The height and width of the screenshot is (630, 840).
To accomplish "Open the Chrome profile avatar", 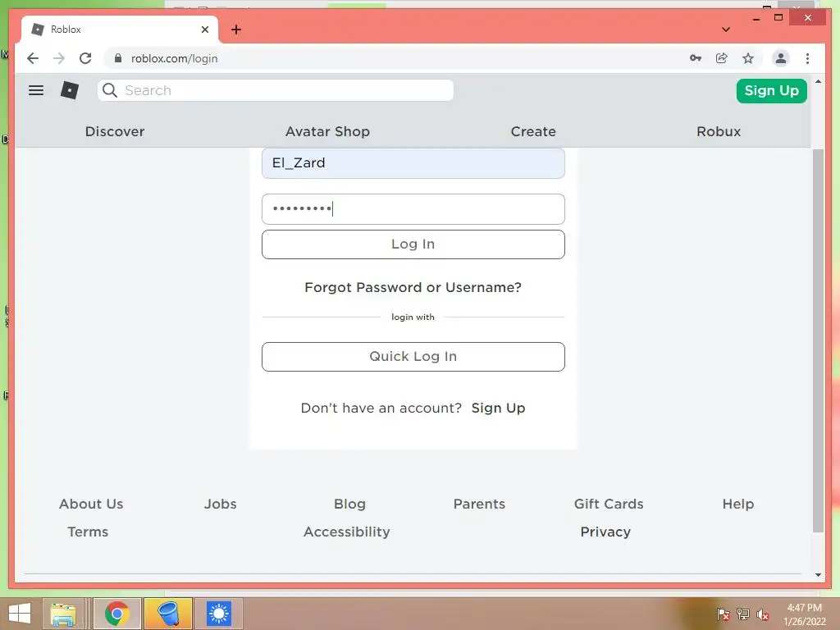I will pyautogui.click(x=781, y=58).
